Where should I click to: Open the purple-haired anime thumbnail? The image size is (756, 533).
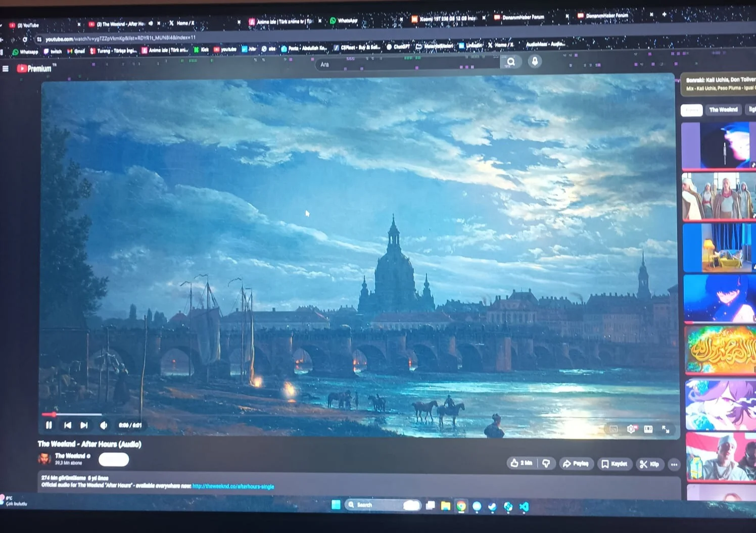tap(722, 405)
